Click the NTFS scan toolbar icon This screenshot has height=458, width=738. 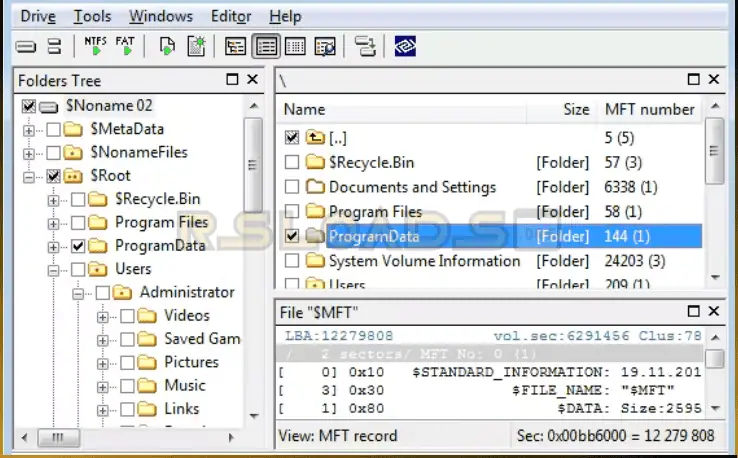(96, 46)
